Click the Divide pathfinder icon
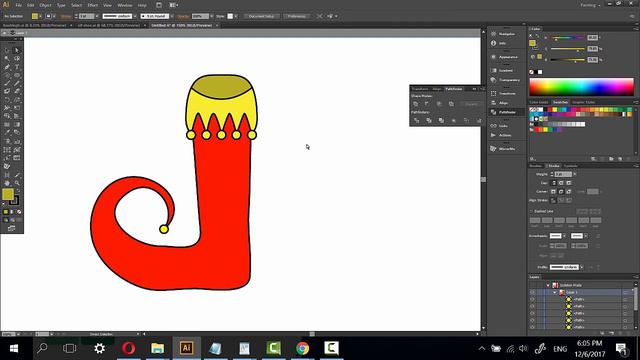The width and height of the screenshot is (640, 360). click(416, 120)
